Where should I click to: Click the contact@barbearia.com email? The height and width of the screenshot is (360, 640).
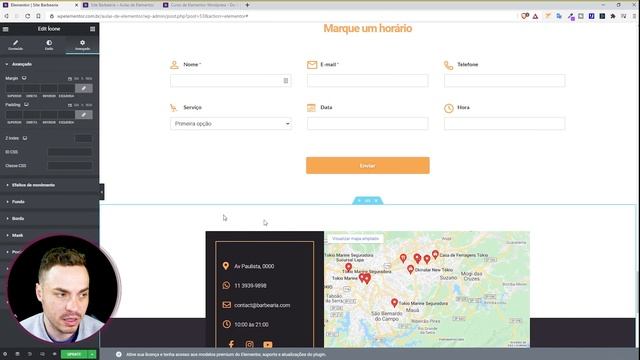click(262, 305)
